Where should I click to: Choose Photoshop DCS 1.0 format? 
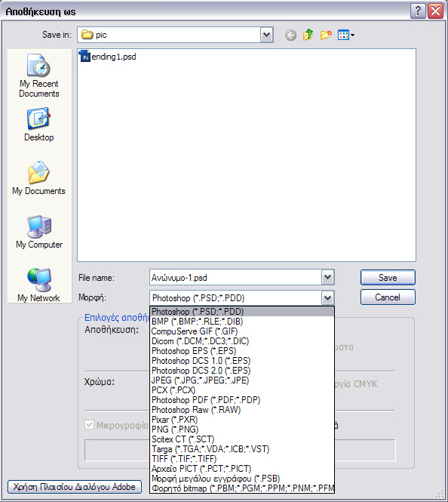click(x=242, y=361)
